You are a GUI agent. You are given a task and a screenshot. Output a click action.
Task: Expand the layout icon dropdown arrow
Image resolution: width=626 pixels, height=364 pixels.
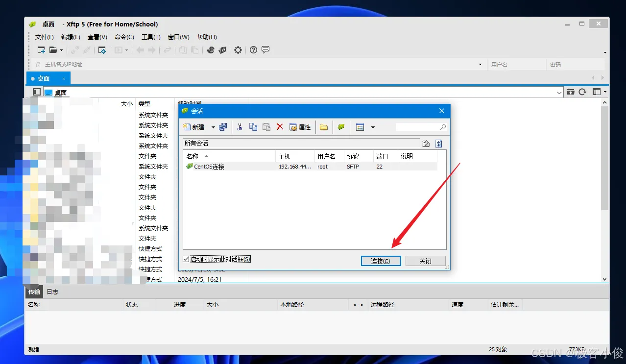(605, 92)
